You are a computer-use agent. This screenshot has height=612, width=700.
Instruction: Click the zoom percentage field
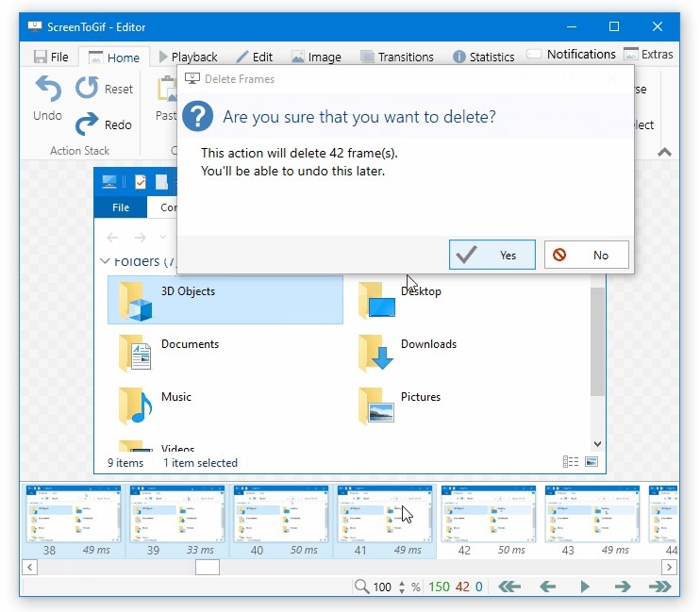pos(382,587)
